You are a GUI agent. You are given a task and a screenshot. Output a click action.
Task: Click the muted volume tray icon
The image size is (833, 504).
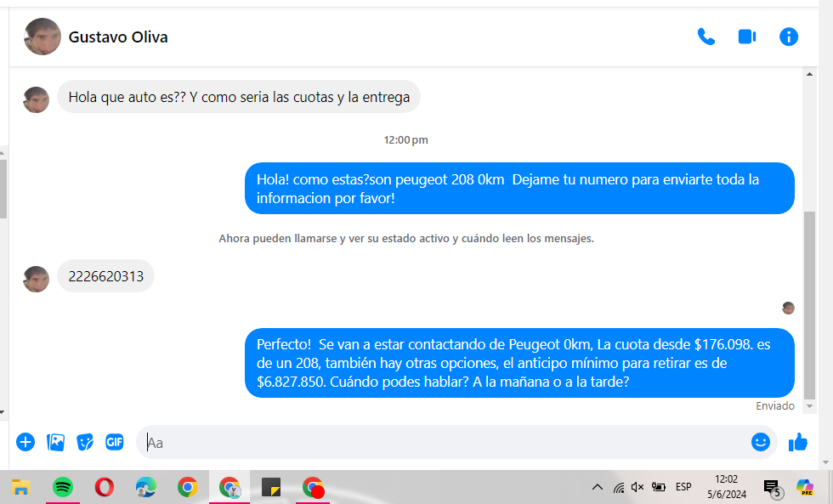pyautogui.click(x=637, y=487)
